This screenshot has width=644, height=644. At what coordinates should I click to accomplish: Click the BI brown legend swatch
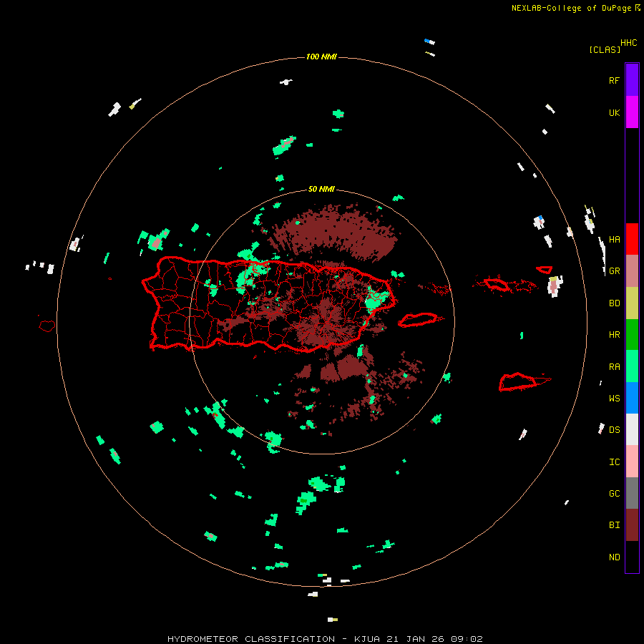(x=632, y=525)
